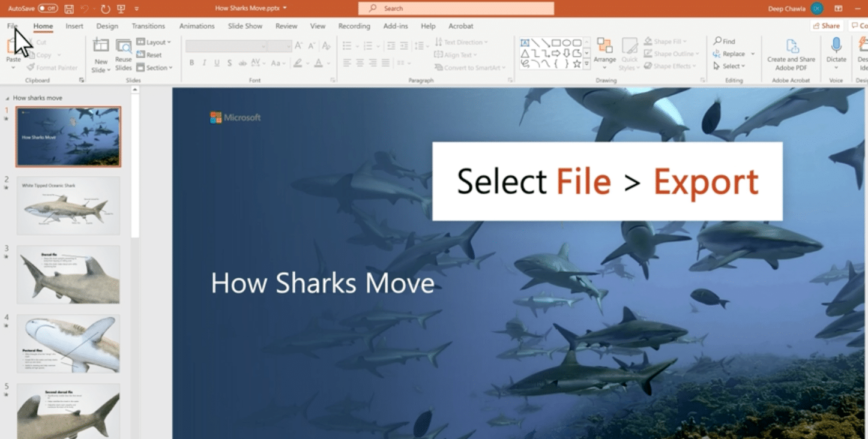Expand shapes gallery More arrow
The width and height of the screenshot is (868, 439).
pyautogui.click(x=586, y=64)
